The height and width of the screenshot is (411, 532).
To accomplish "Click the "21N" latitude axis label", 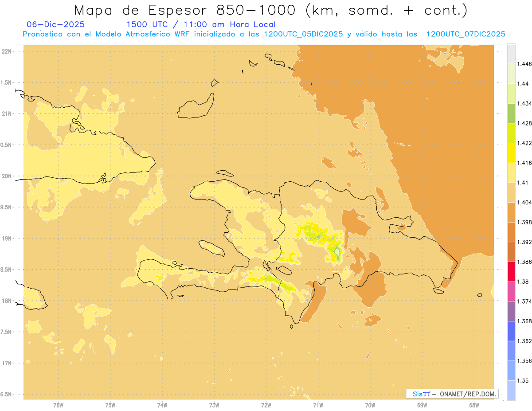I will 7,114.
